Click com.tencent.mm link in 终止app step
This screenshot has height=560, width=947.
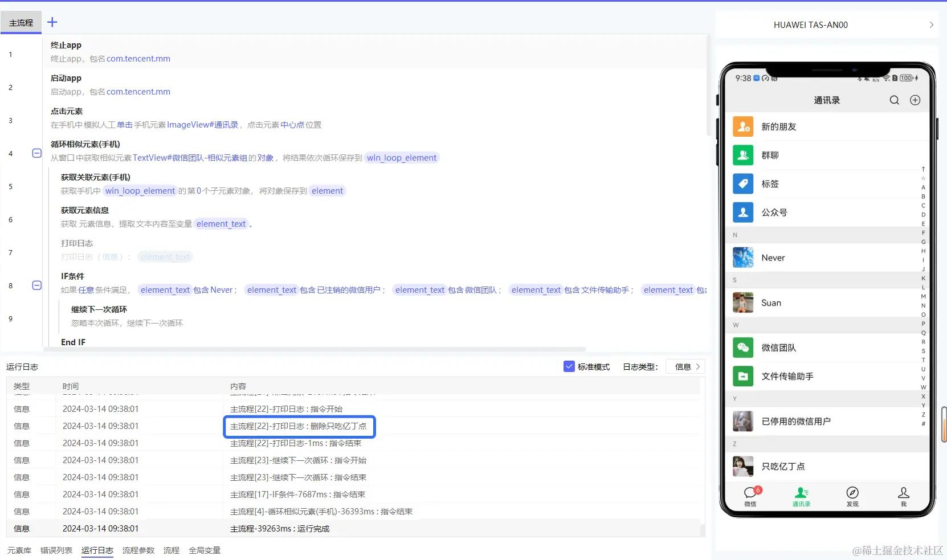coord(138,59)
